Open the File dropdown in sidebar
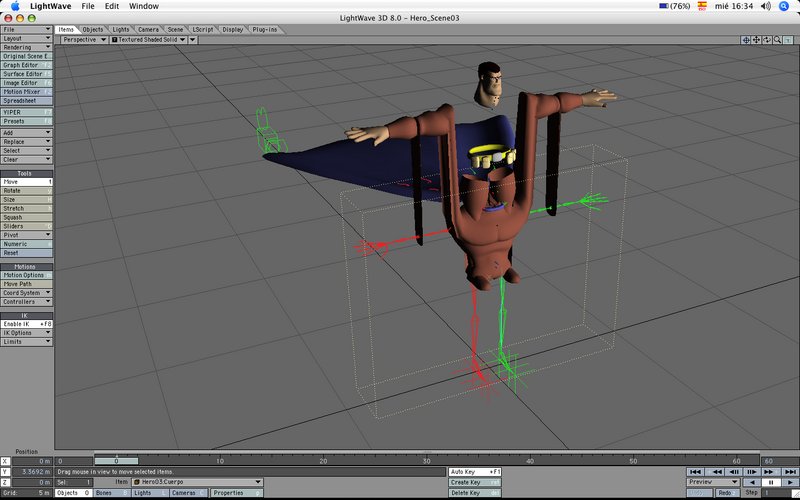The height and width of the screenshot is (500, 800). 27,30
